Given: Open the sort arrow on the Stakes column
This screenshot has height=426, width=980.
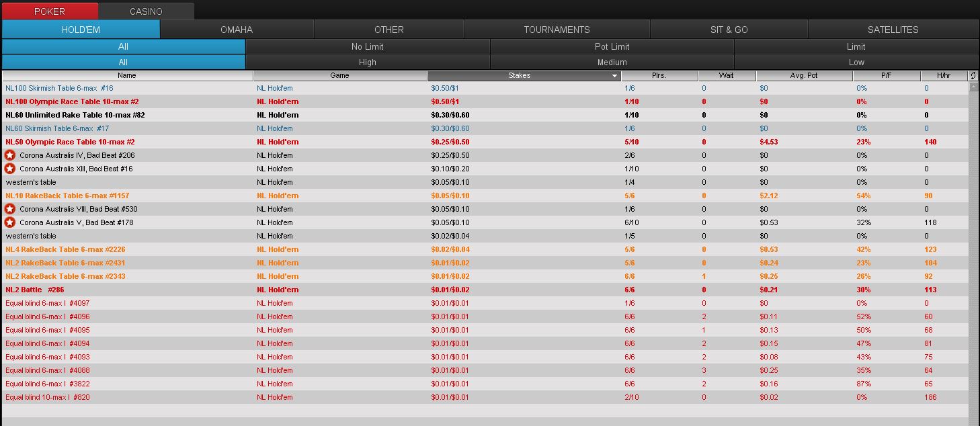Looking at the screenshot, I should pyautogui.click(x=614, y=76).
